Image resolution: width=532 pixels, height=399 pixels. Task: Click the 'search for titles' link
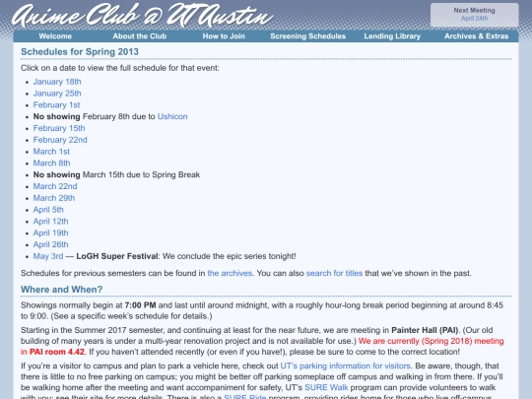(x=334, y=273)
